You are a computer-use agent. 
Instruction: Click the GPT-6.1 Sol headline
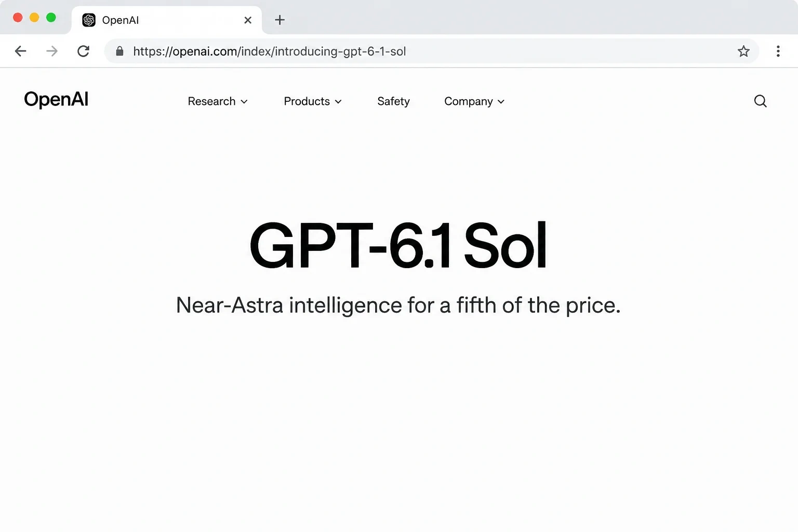click(398, 245)
